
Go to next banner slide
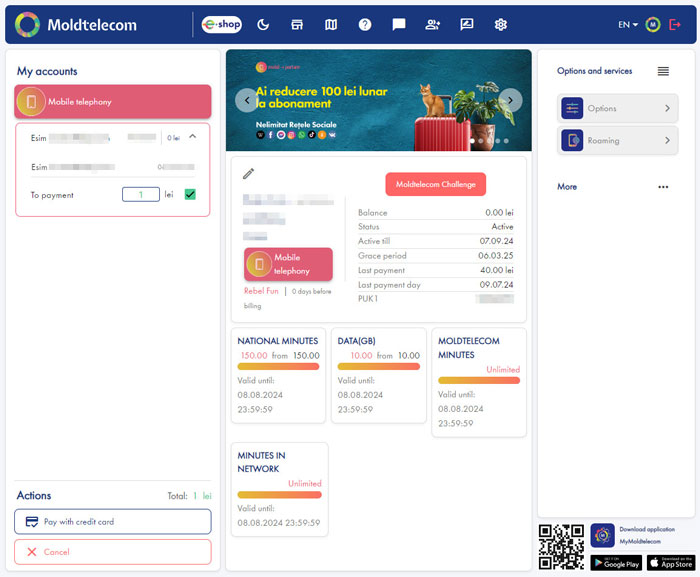[510, 100]
